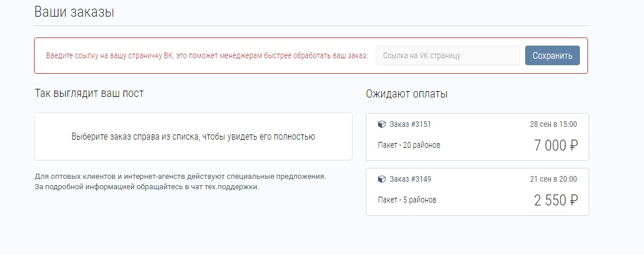This screenshot has height=255, width=644.
Task: Click the date 21 сен в 20:00
Action: (x=553, y=179)
